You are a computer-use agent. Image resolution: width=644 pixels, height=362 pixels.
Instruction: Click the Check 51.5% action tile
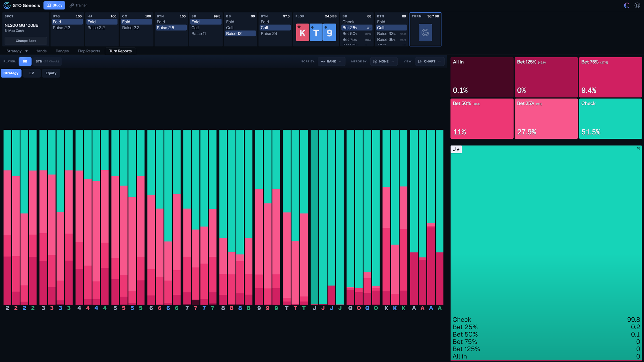point(611,119)
